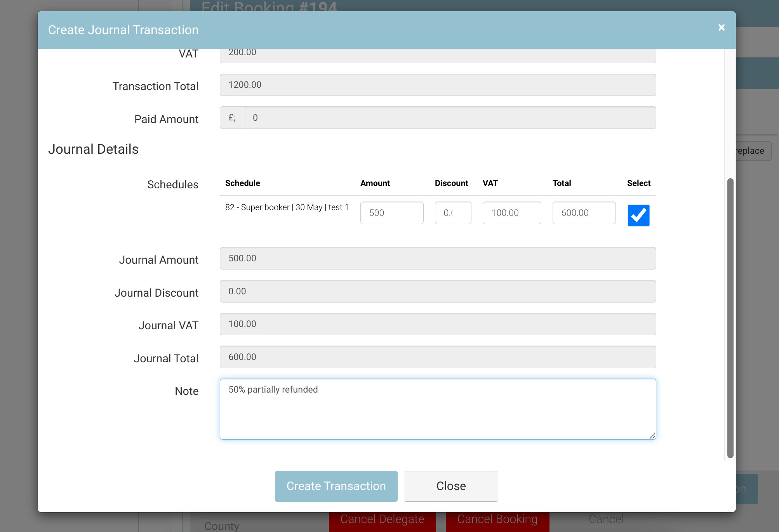Click inside the Note text area

pyautogui.click(x=437, y=408)
